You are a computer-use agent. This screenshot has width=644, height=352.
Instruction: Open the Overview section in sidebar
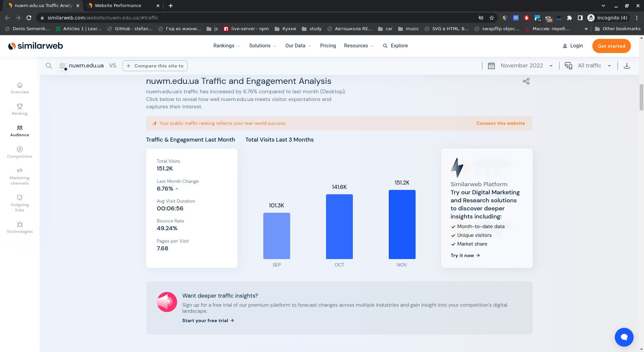pos(19,88)
